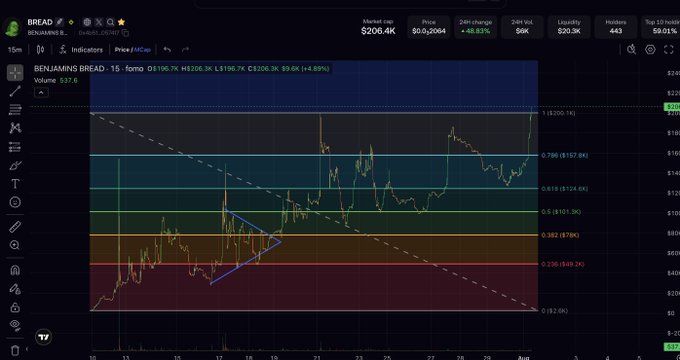The image size is (680, 360).
Task: Click the 0.236 ($49.2K) Fibonacci level label
Action: tap(563, 264)
